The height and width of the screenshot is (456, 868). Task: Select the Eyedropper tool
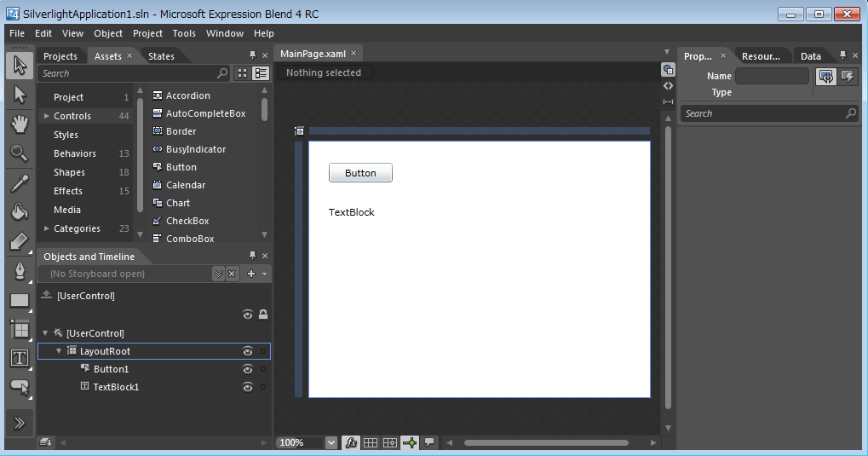pyautogui.click(x=20, y=183)
